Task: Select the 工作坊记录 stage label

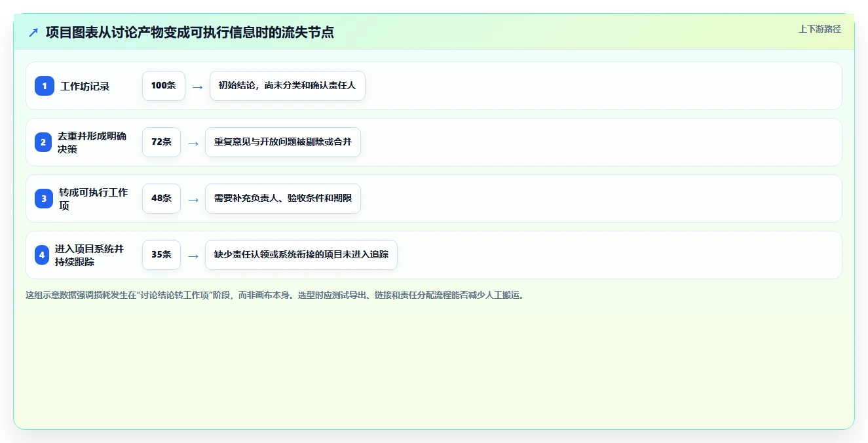Action: 85,86
